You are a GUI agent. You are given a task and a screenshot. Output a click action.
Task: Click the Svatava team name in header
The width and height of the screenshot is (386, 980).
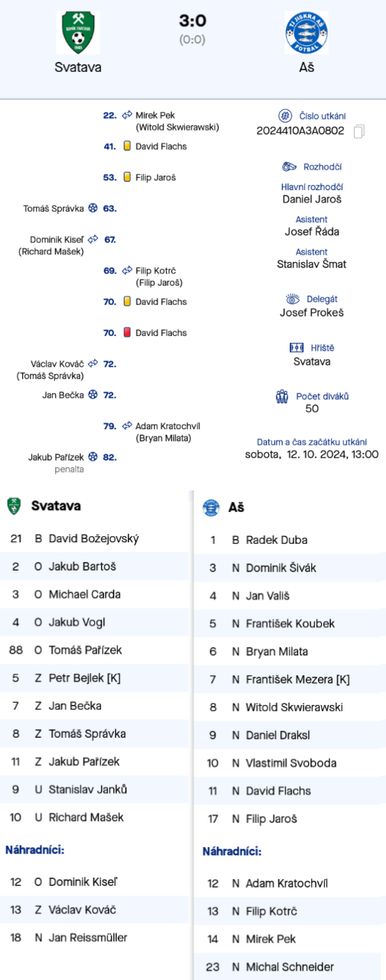[x=78, y=67]
